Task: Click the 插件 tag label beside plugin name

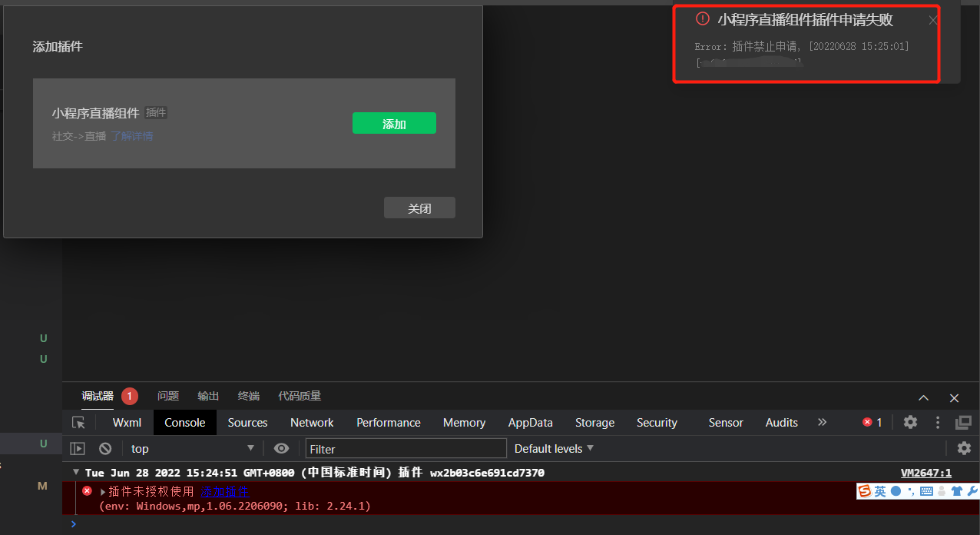Action: [156, 113]
